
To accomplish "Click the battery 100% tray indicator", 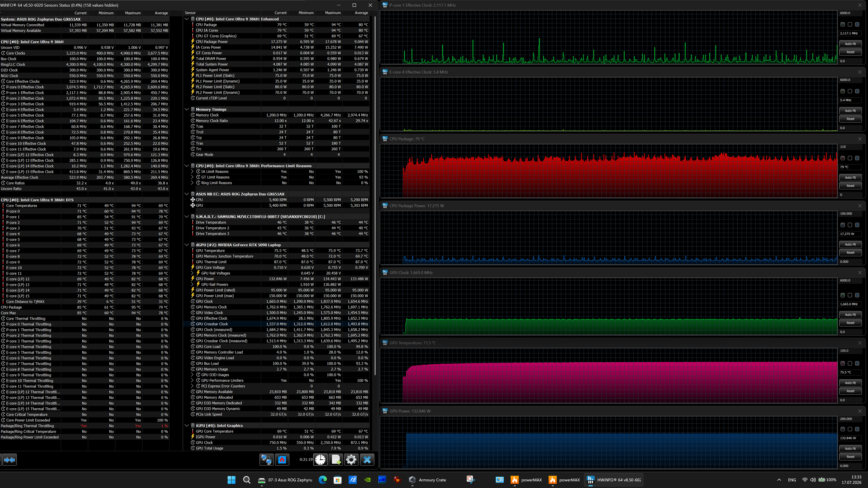I will tap(827, 480).
